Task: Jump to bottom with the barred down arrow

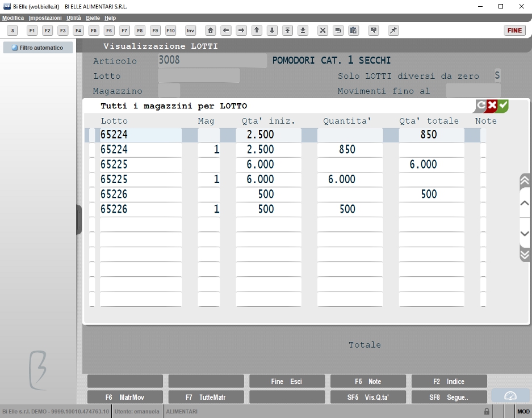Action: click(303, 31)
